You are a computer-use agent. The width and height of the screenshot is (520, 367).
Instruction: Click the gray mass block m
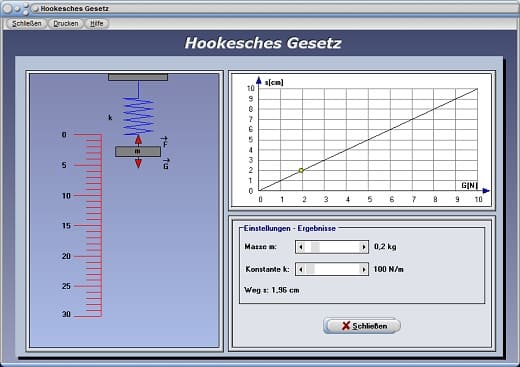[138, 151]
